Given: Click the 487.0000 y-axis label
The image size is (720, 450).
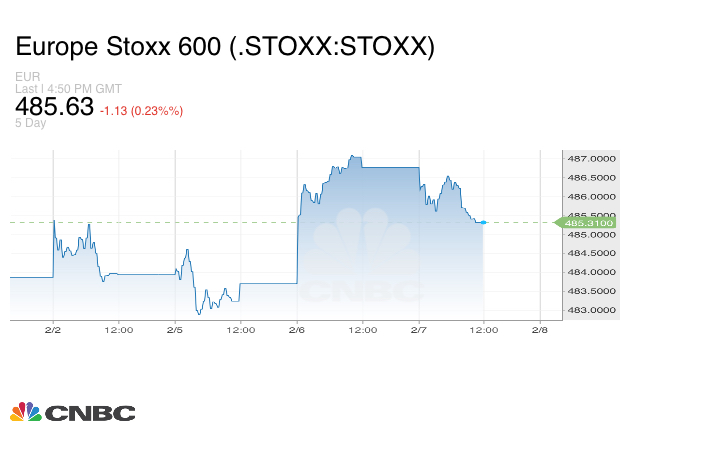Looking at the screenshot, I should tap(590, 158).
